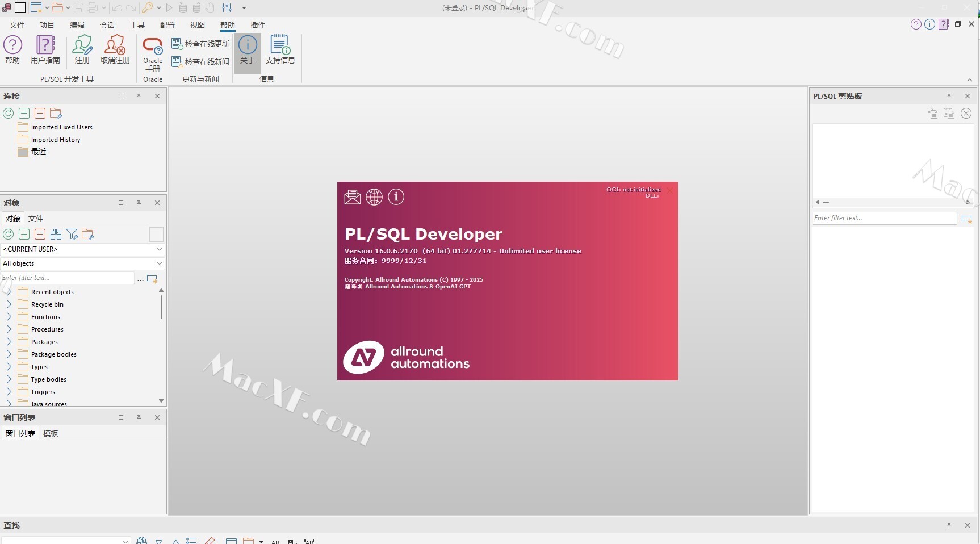Viewport: 980px width, 544px height.
Task: Refresh the 连接 connection list
Action: [9, 114]
